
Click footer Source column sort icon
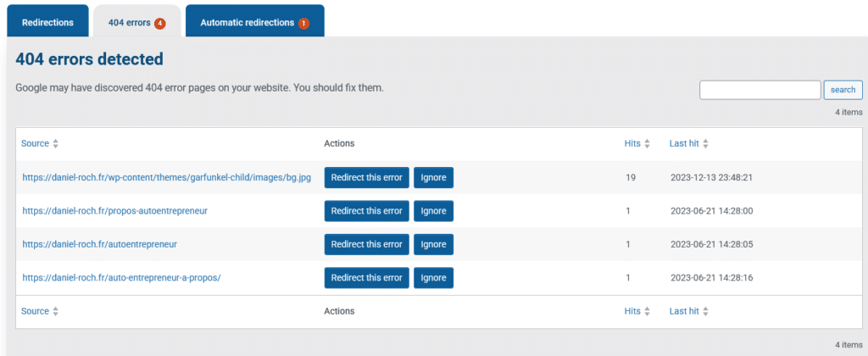coord(56,312)
